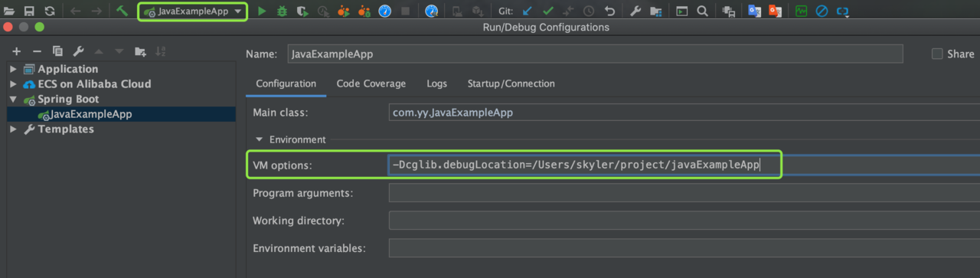Click the Program arguments field
Image resolution: width=980 pixels, height=278 pixels.
pos(684,193)
